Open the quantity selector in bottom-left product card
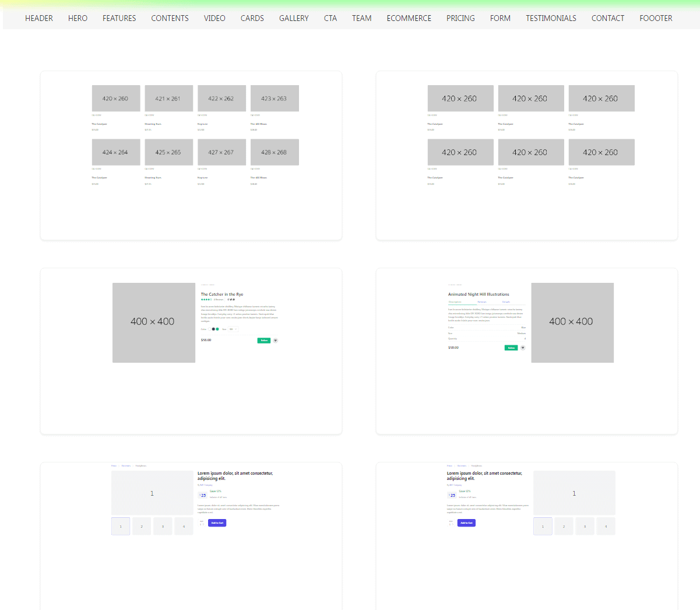700x610 pixels. point(202,524)
